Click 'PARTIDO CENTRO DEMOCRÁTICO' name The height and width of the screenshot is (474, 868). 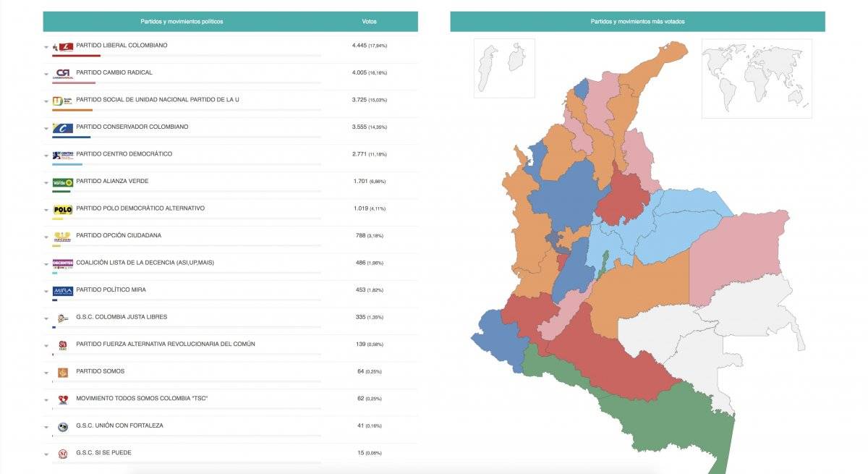point(124,154)
